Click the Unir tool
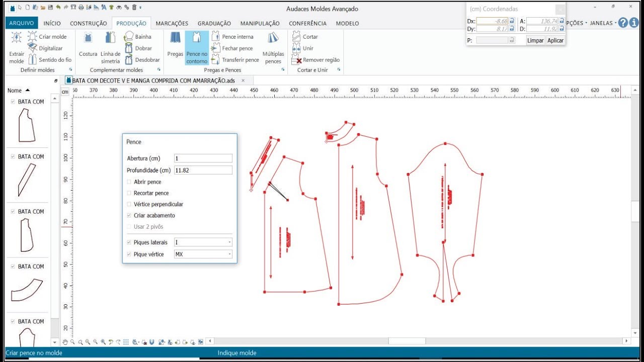The image size is (644, 362). click(x=303, y=48)
